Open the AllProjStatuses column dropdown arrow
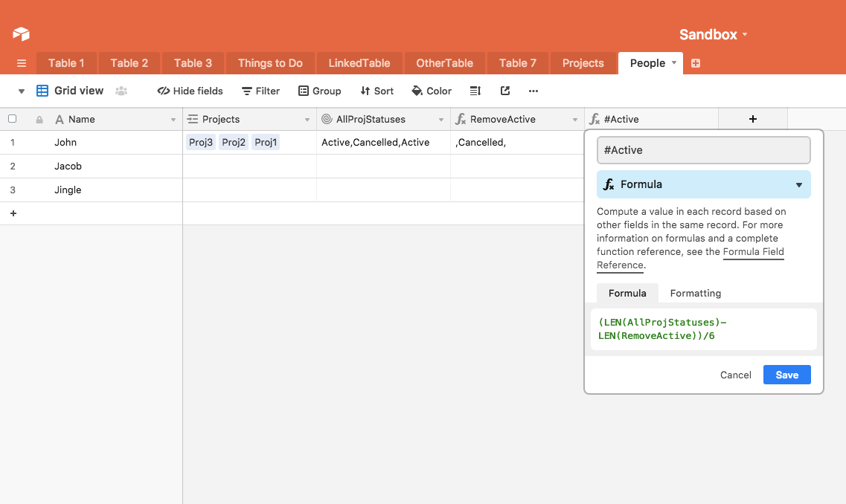The height and width of the screenshot is (504, 846). (x=440, y=120)
